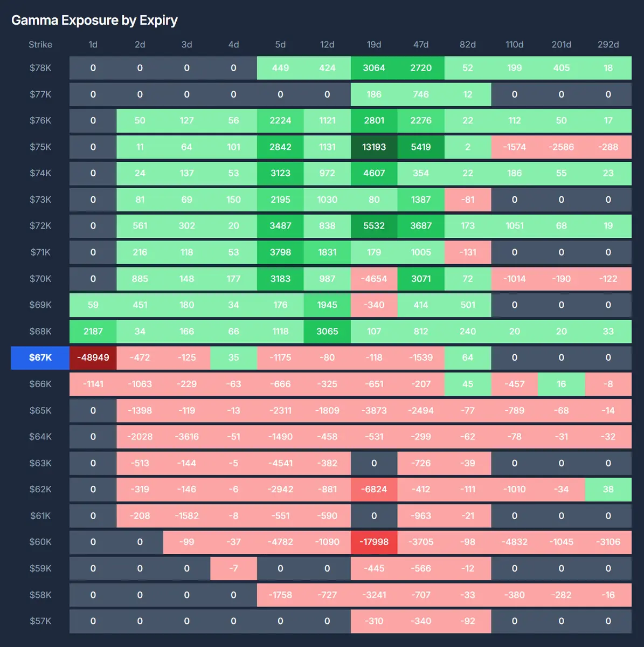The image size is (644, 647).
Task: Select the 3687 cell in the $72K row
Action: [421, 226]
